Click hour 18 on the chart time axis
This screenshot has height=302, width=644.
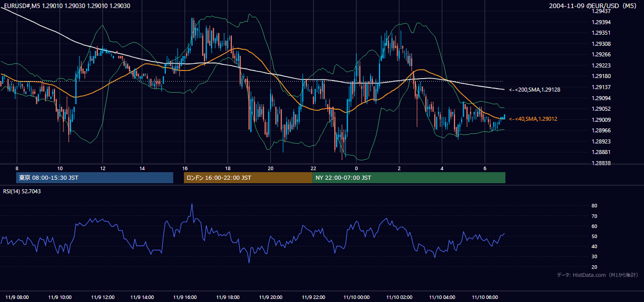[x=228, y=168]
